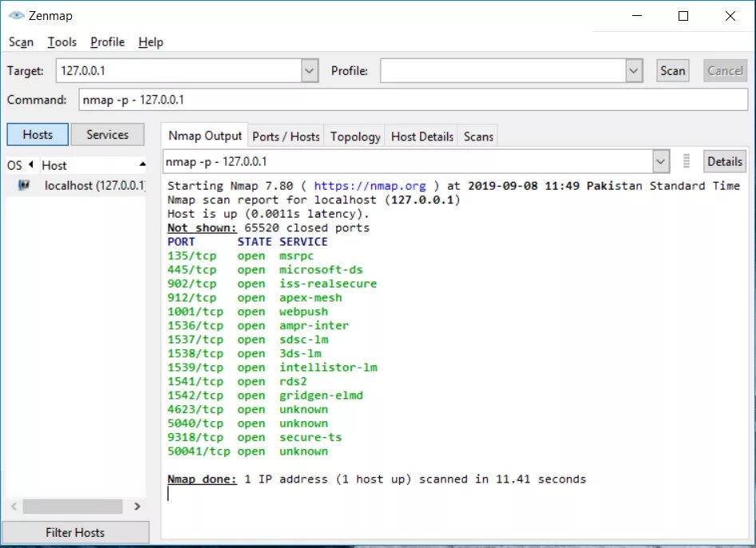The image size is (756, 548).
Task: Open the Tools menu
Action: tap(62, 42)
